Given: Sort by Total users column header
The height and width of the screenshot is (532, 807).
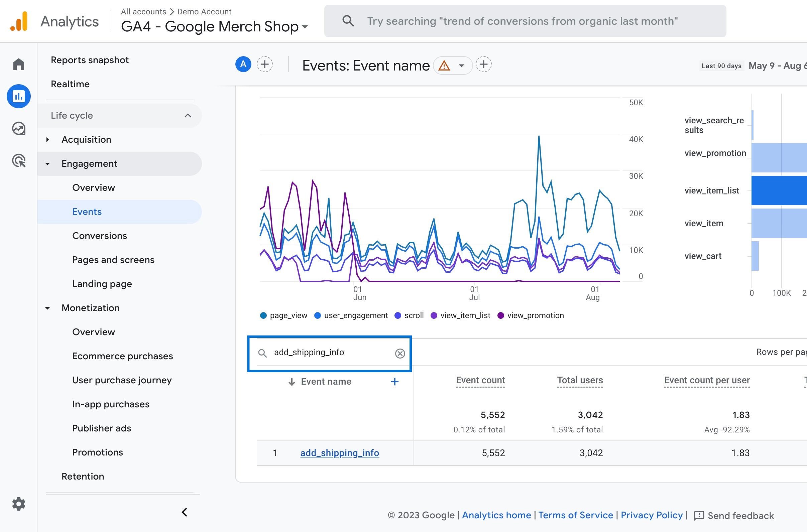Looking at the screenshot, I should pos(580,380).
